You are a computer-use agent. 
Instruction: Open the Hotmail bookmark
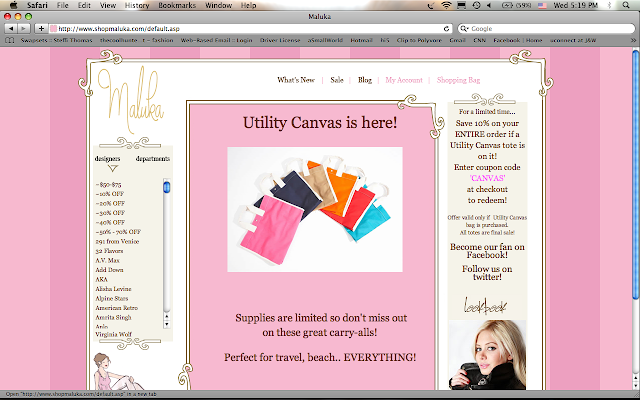click(x=362, y=40)
